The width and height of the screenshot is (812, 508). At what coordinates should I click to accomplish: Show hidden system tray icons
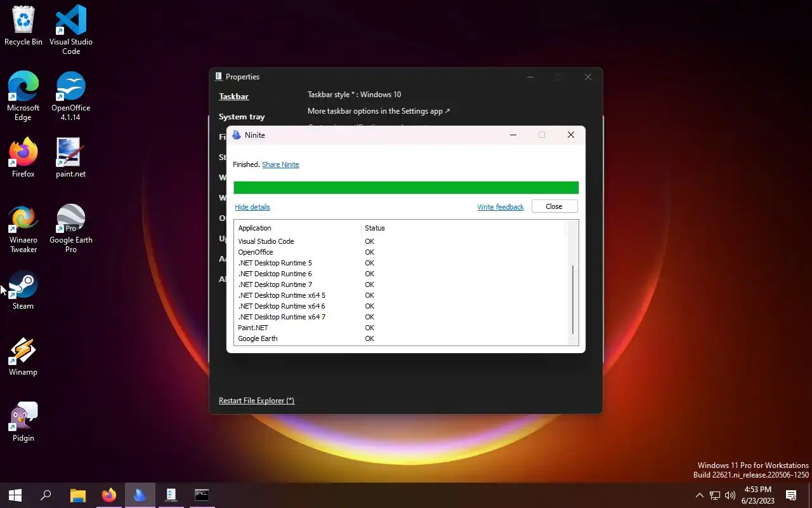pos(699,495)
